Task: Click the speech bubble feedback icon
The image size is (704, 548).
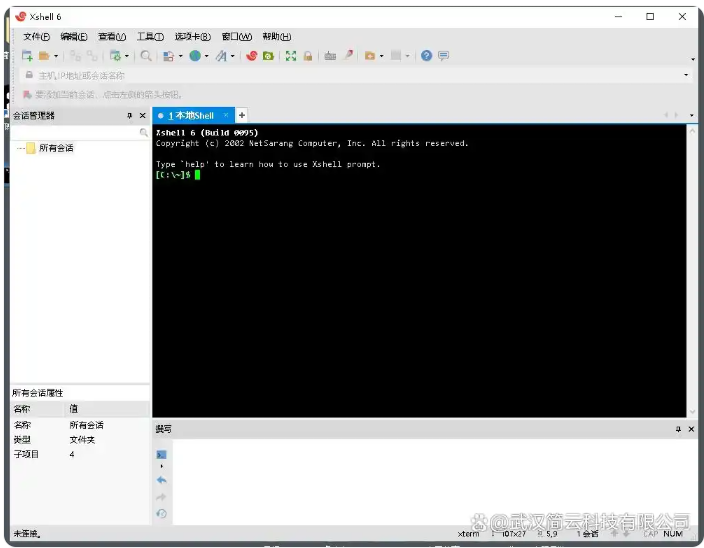Action: 443,56
